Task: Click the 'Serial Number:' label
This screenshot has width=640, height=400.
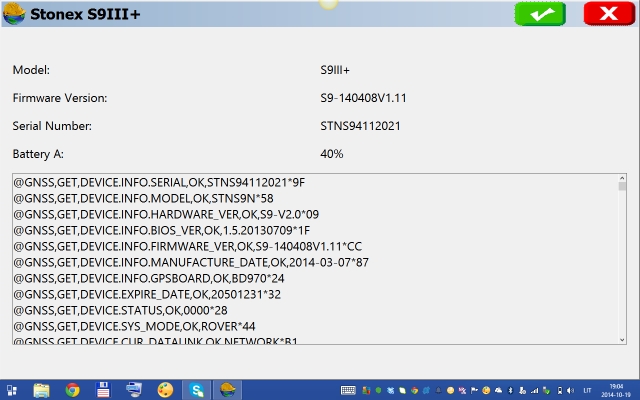Action: [x=52, y=126]
